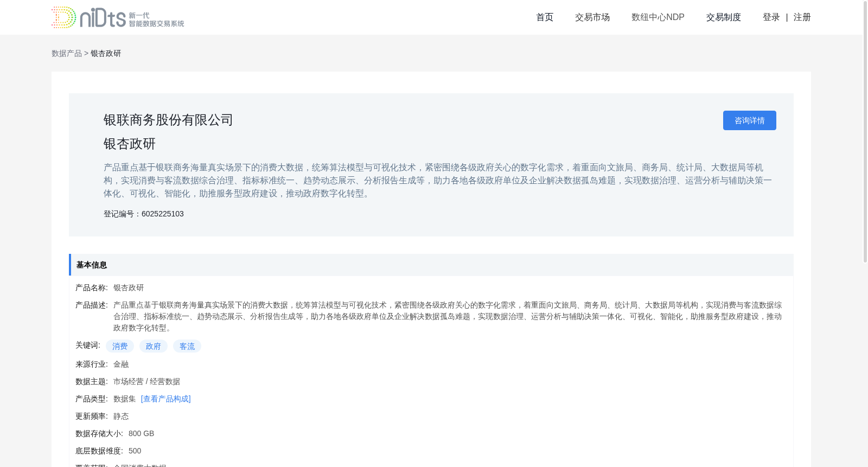Select the 政府 keyword tag
This screenshot has height=467, width=868.
coord(154,346)
